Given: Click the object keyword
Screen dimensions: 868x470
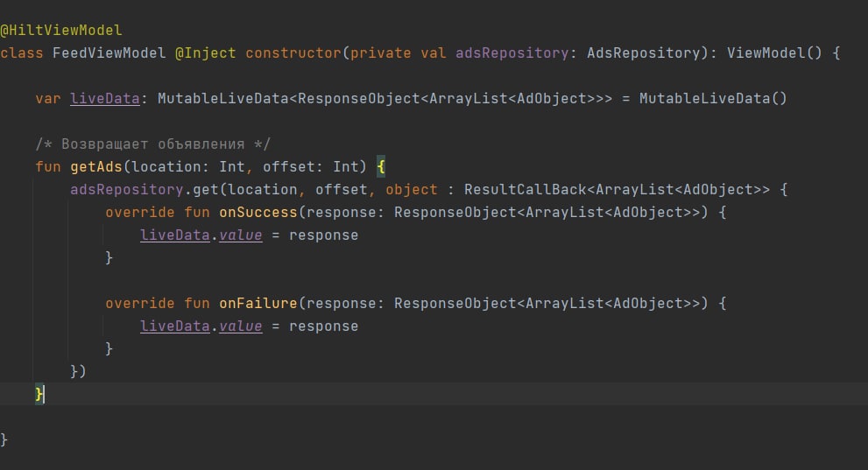Looking at the screenshot, I should [412, 190].
